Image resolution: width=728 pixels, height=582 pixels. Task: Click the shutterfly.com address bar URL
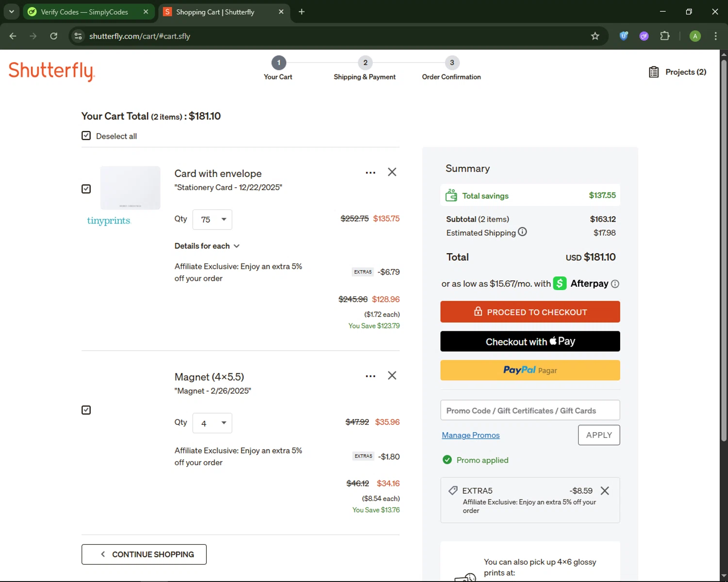(140, 36)
